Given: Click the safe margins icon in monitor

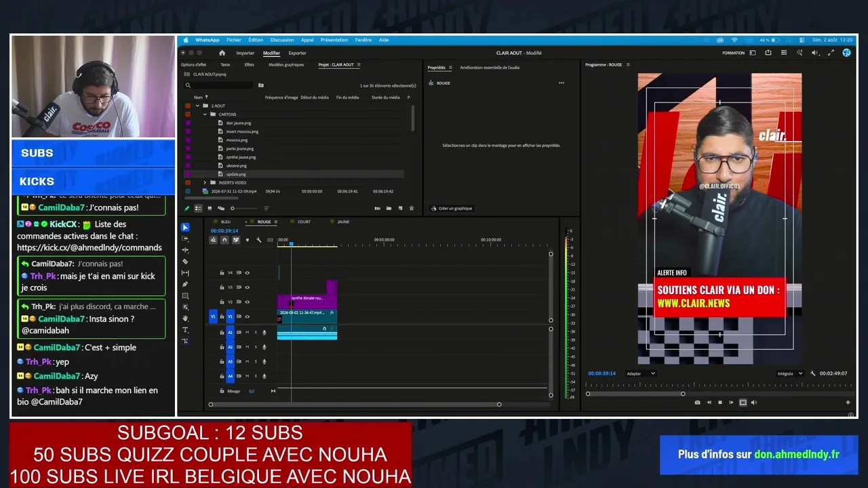Looking at the screenshot, I should pyautogui.click(x=743, y=403).
